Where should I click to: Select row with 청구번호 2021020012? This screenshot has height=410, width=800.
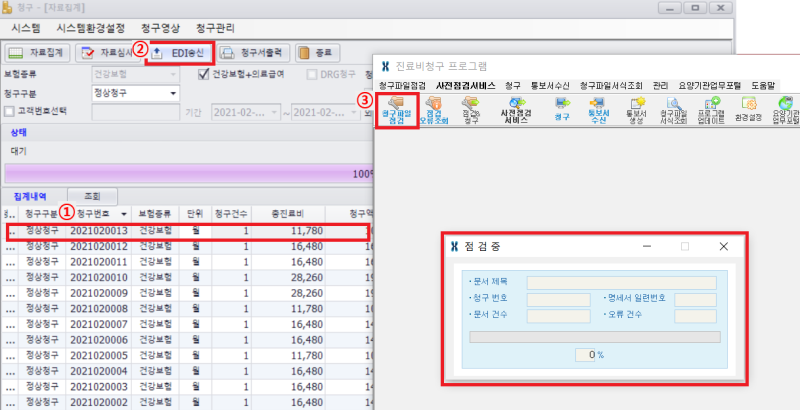coord(188,246)
